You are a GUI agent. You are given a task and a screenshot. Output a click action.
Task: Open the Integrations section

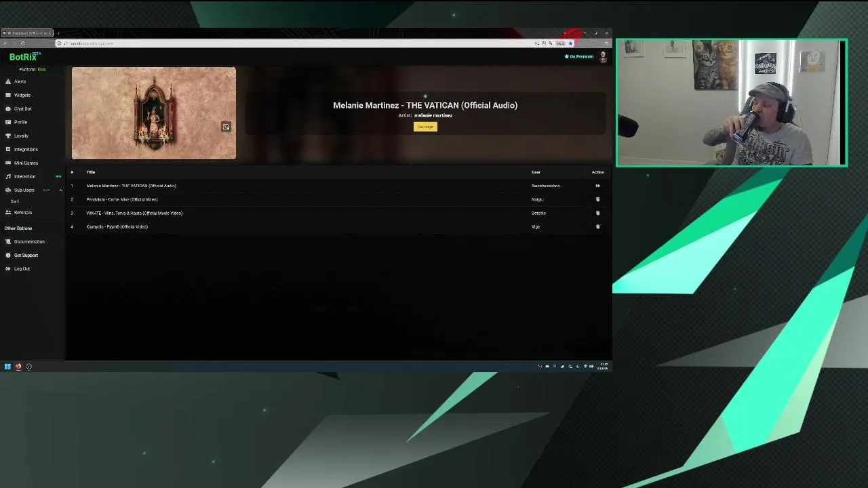[x=26, y=149]
